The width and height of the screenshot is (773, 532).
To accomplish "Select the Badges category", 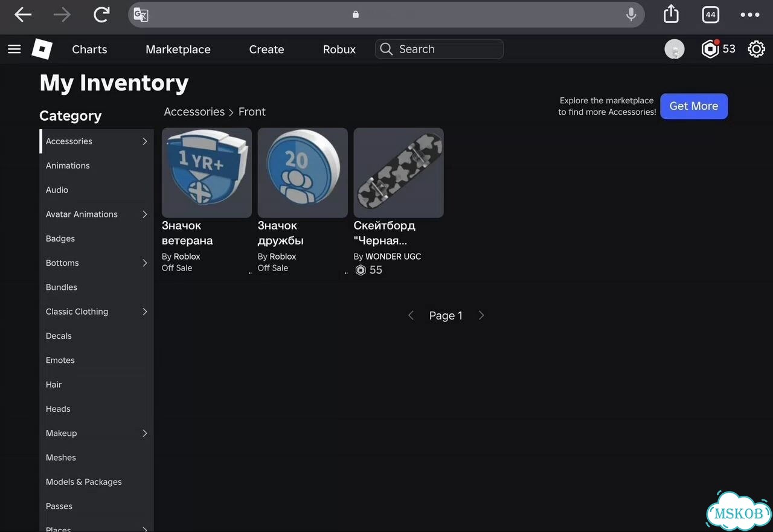I will tap(60, 239).
